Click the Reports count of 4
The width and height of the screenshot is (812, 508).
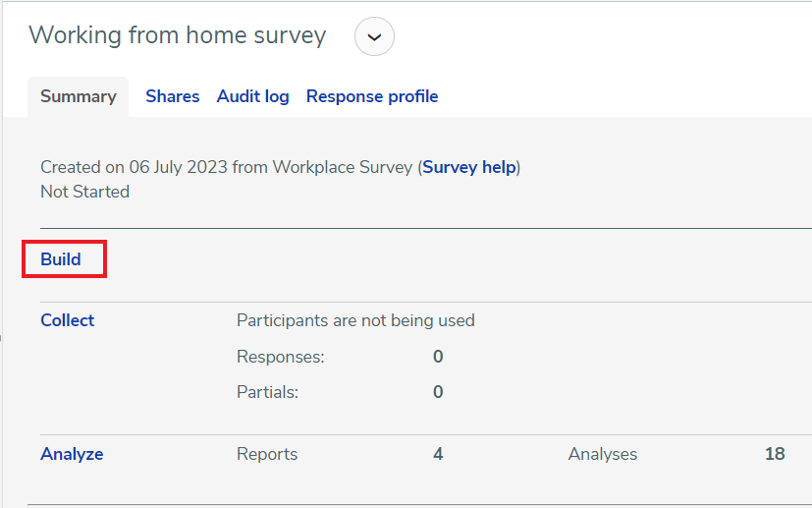(438, 454)
